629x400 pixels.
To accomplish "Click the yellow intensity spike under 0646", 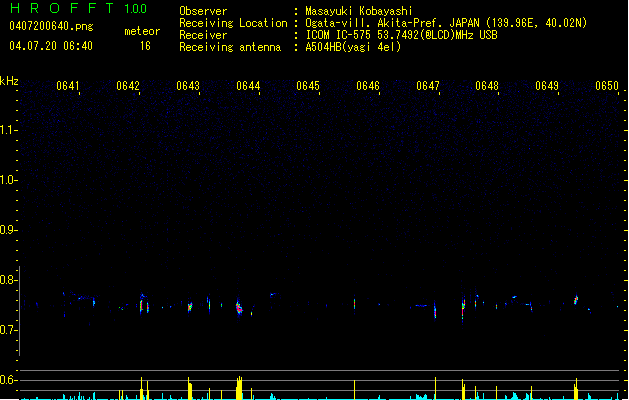I will click(354, 390).
